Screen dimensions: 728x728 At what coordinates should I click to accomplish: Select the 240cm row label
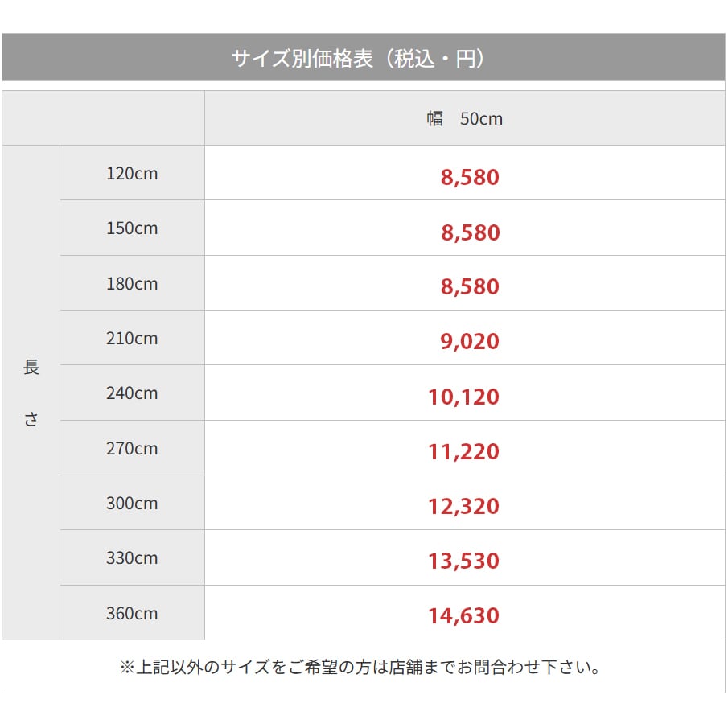132,393
